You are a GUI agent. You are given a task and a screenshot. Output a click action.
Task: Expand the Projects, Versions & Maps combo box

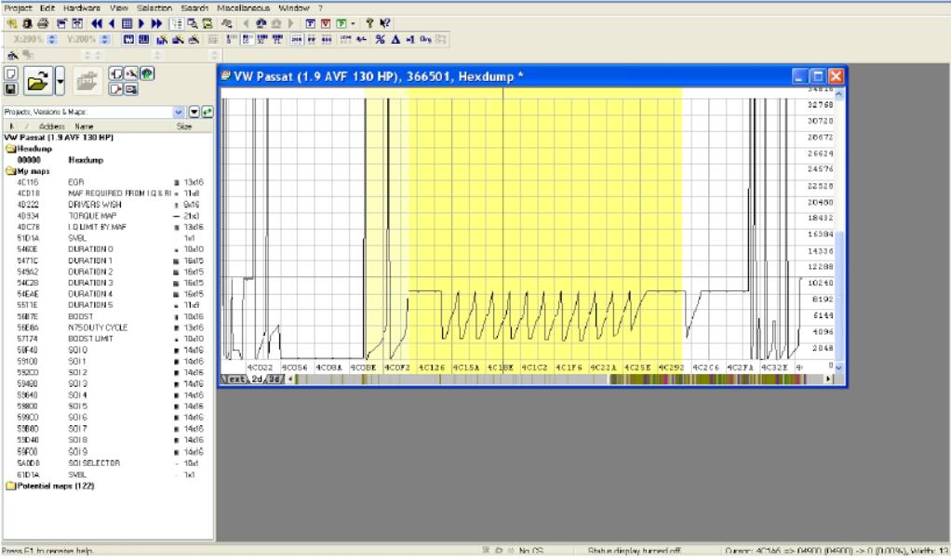pos(180,112)
